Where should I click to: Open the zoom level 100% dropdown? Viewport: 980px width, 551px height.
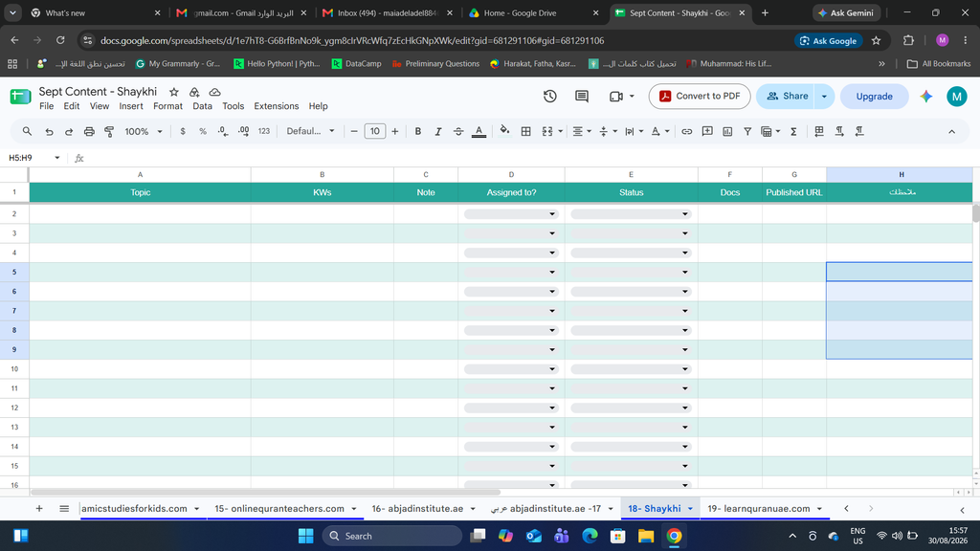point(144,131)
